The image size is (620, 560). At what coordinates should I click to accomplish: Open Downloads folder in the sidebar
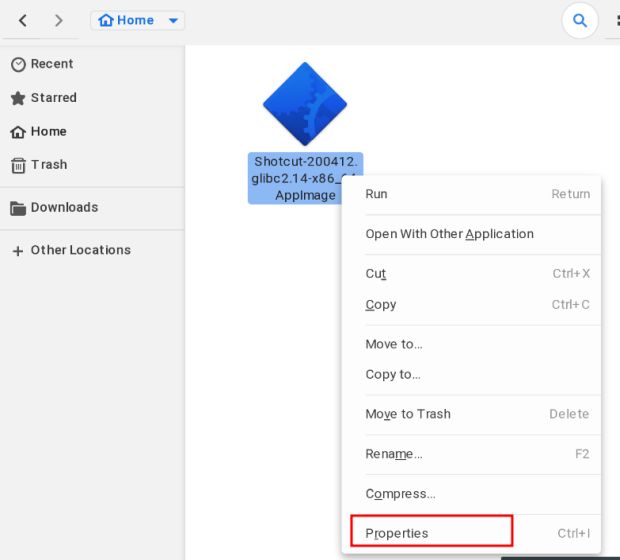tap(92, 208)
